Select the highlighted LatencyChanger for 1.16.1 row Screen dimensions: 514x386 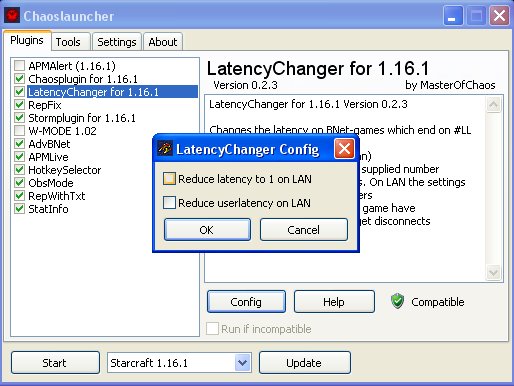click(x=112, y=92)
